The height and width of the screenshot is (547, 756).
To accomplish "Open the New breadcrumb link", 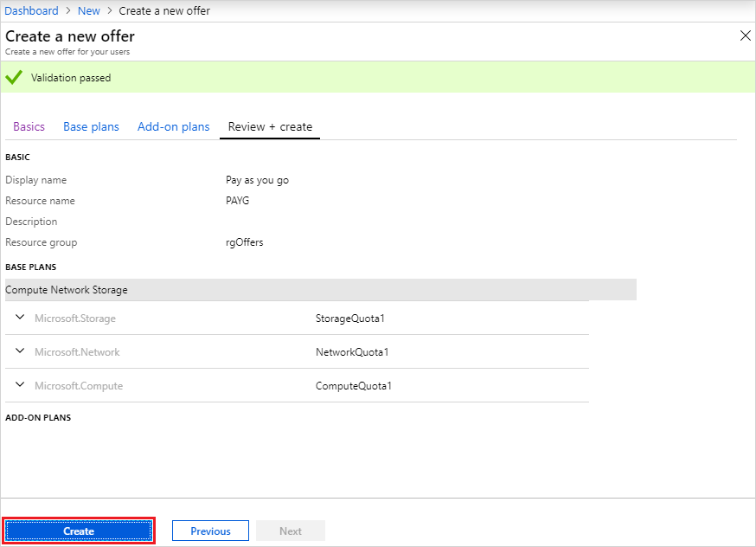I will 88,10.
